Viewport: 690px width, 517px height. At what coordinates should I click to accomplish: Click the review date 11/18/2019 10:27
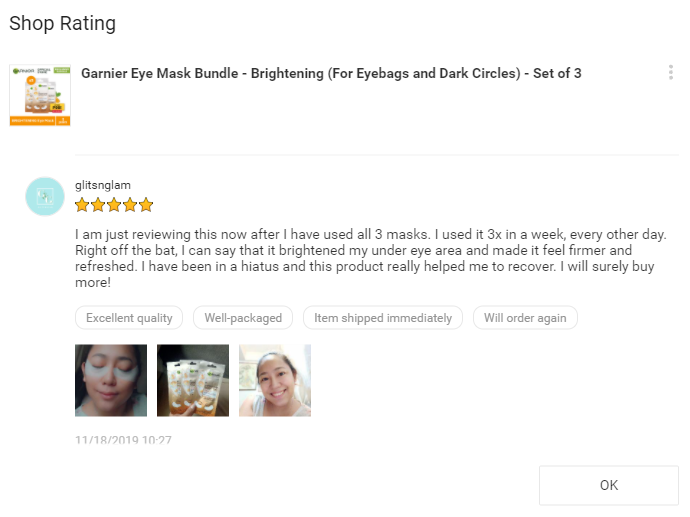pyautogui.click(x=123, y=440)
